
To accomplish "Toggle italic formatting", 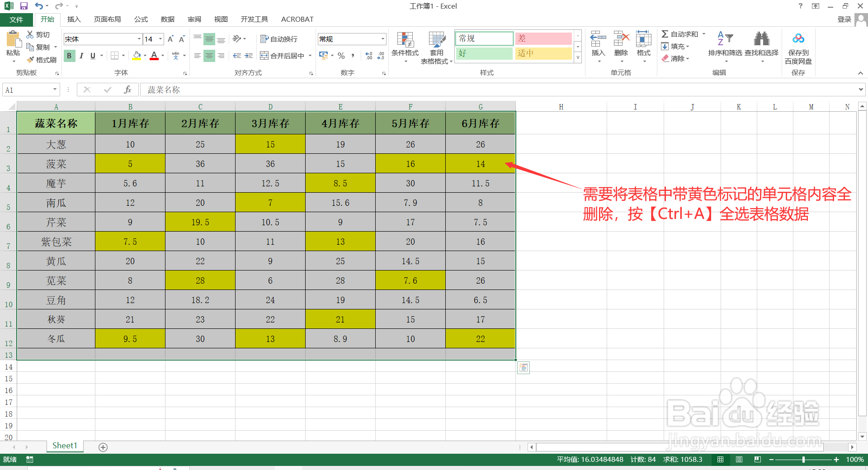I will (x=81, y=56).
